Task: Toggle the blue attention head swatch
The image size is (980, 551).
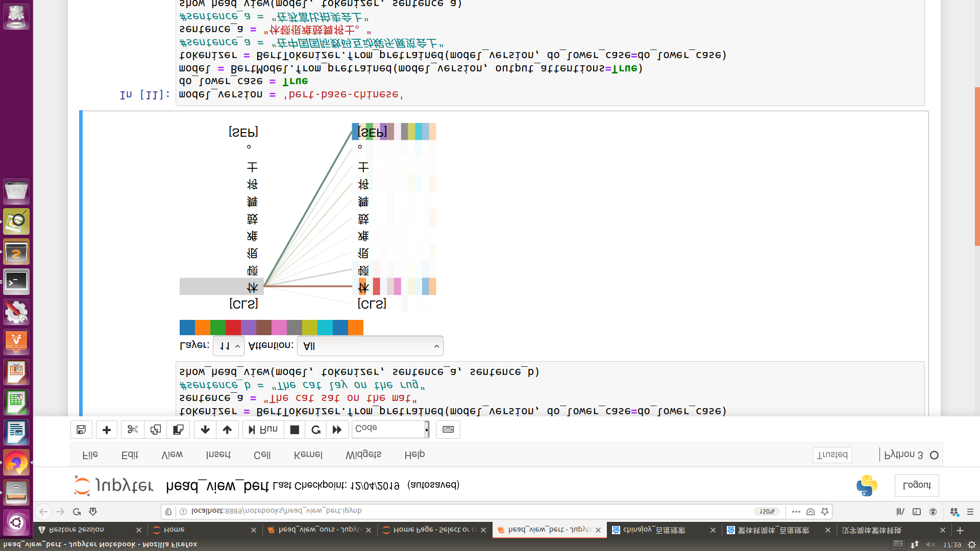Action: click(x=187, y=328)
